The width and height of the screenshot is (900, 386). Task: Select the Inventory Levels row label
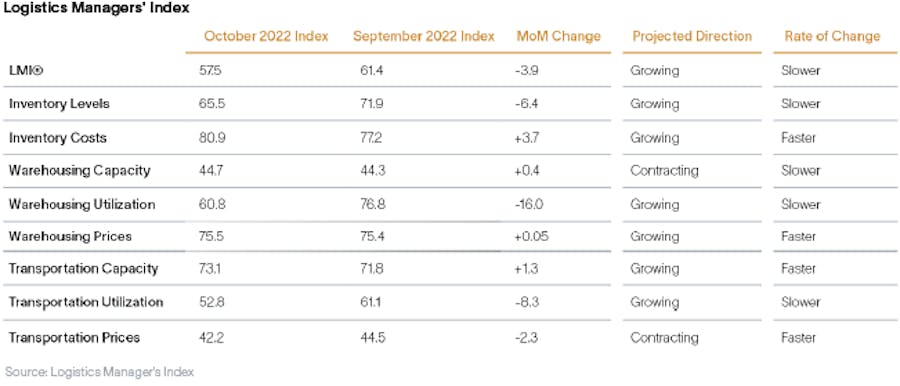[x=59, y=104]
